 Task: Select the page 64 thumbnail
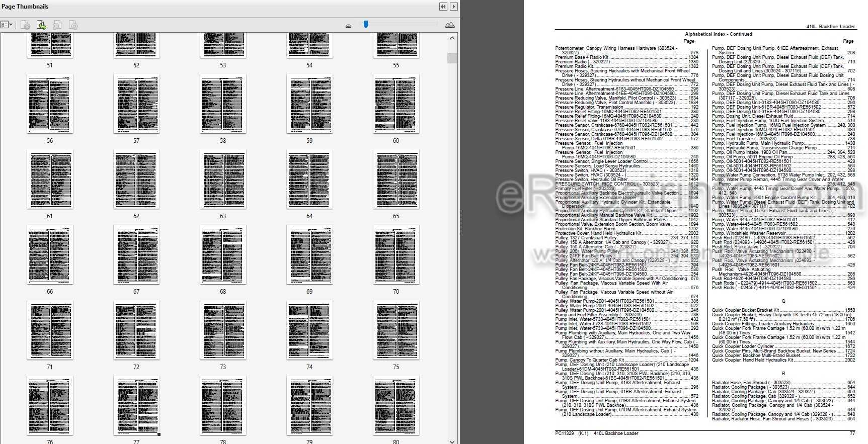[x=309, y=180]
